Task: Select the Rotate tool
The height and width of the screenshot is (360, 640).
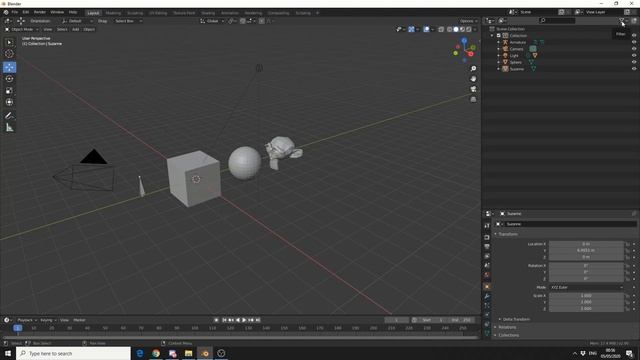Action: [x=9, y=79]
